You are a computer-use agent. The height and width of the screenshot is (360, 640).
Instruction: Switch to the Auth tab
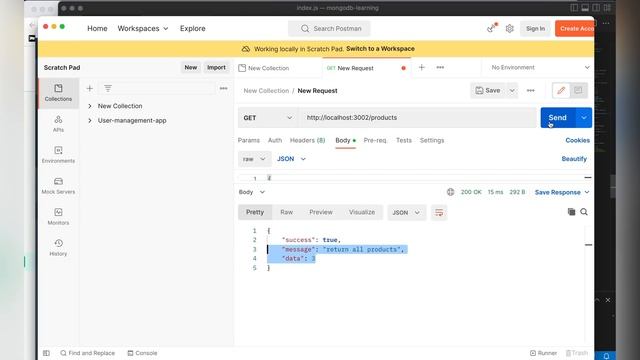pyautogui.click(x=275, y=140)
